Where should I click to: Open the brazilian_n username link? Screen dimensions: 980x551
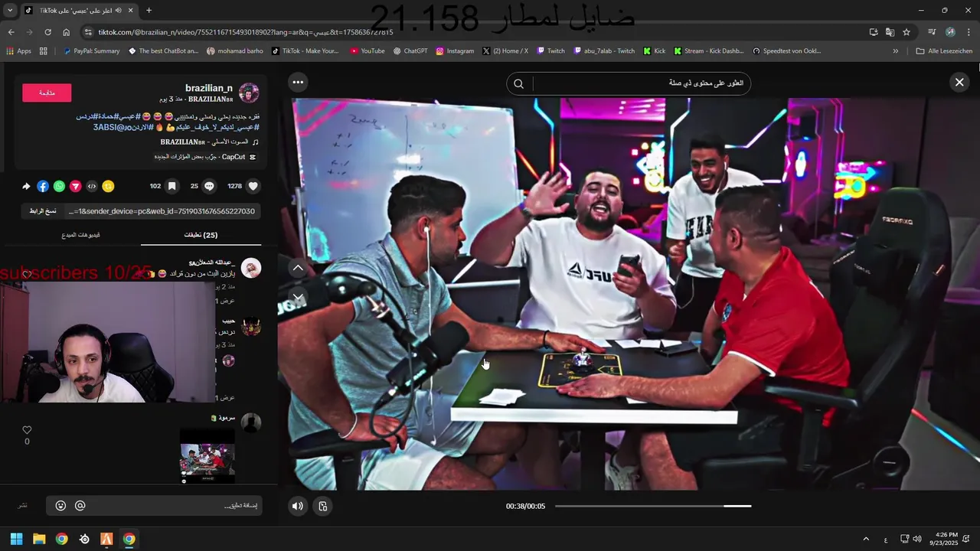[x=208, y=88]
